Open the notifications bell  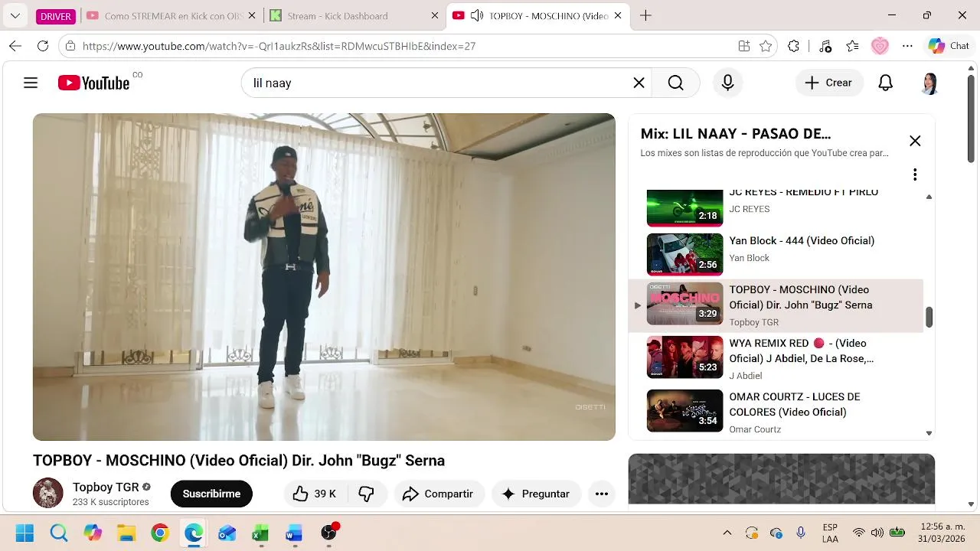point(885,83)
